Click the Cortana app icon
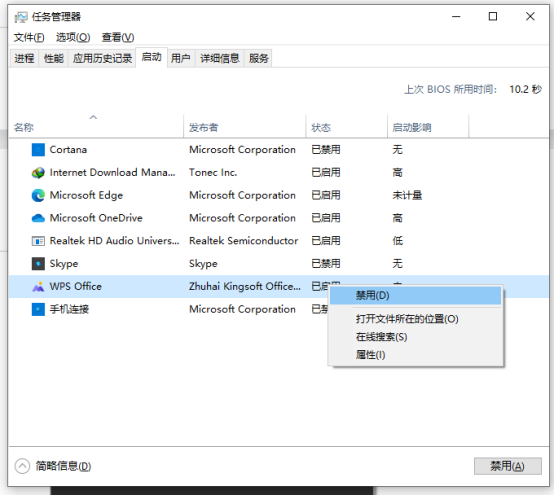This screenshot has width=554, height=495. click(x=38, y=149)
